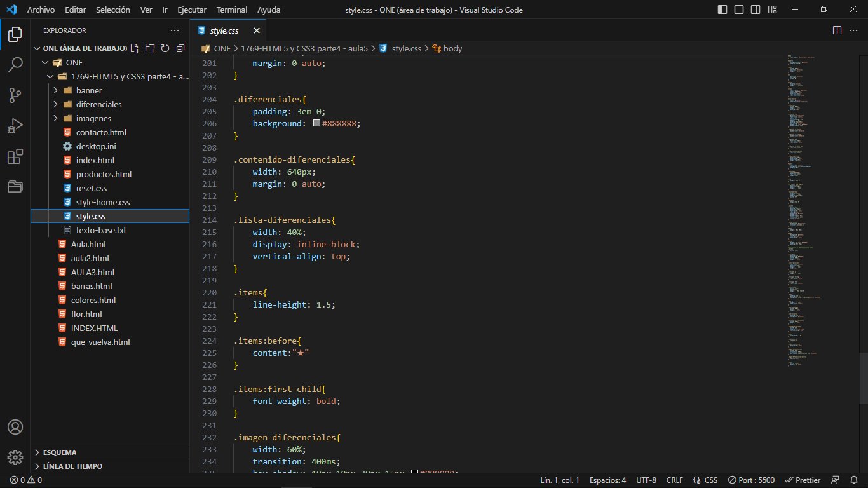
Task: Click the Prettier status bar item
Action: click(803, 480)
